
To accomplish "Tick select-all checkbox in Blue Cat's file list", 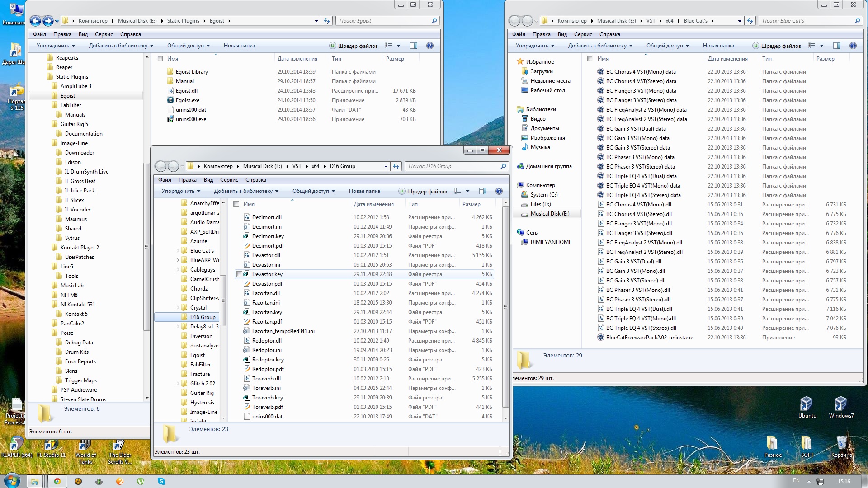I will coord(590,59).
